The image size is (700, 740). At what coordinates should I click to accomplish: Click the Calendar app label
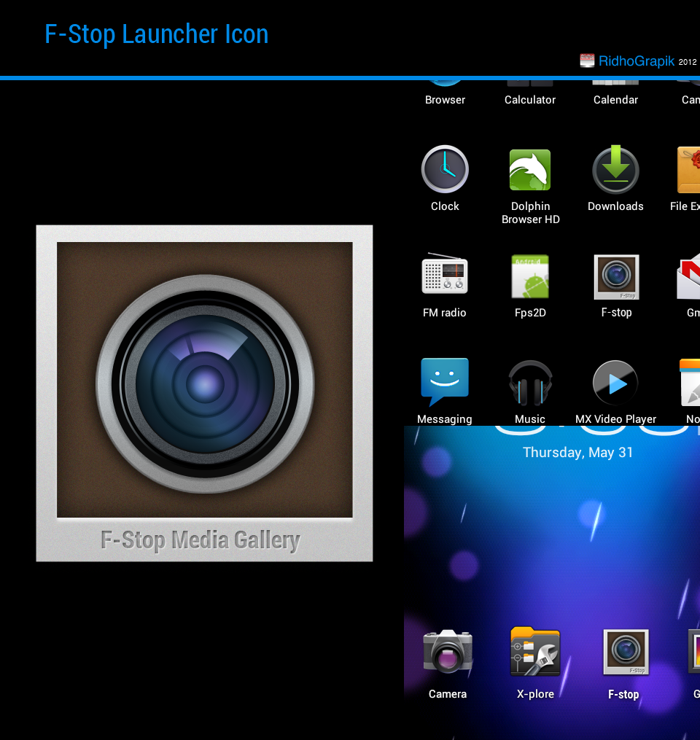point(615,100)
